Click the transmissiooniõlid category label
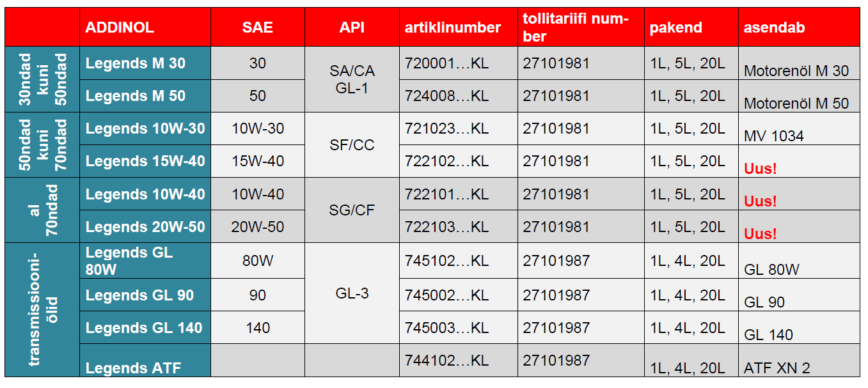 42,309
